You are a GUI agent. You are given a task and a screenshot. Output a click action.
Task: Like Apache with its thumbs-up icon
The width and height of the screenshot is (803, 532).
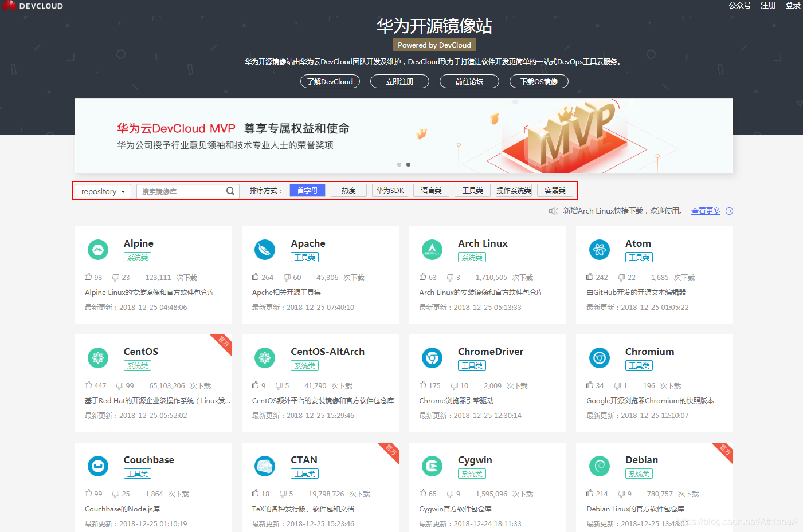pos(256,277)
